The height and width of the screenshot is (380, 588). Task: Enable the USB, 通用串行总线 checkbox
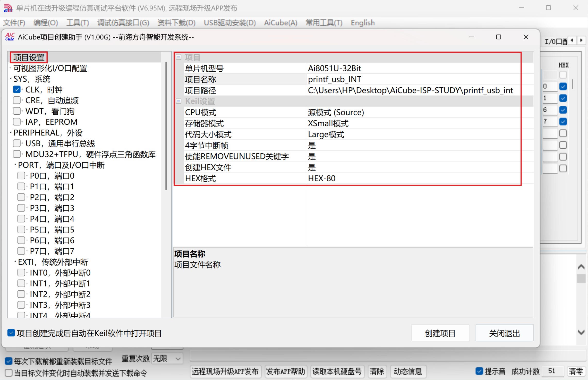[x=17, y=143]
